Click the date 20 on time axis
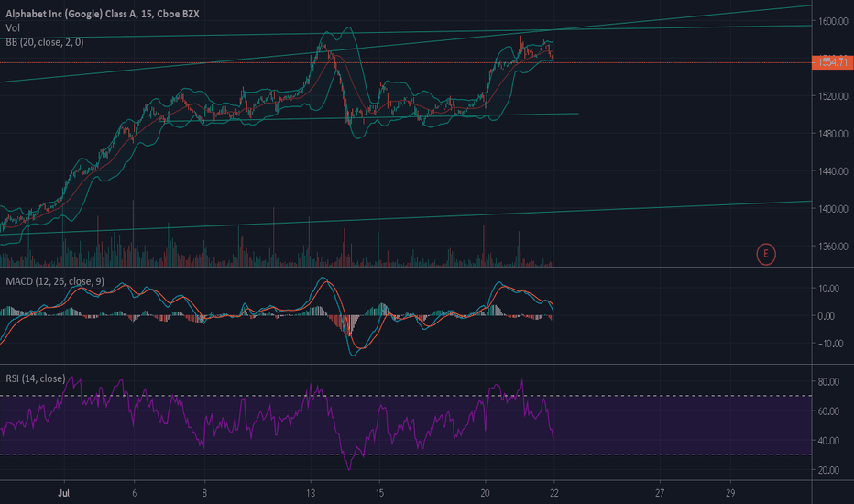The image size is (854, 504). pyautogui.click(x=485, y=493)
